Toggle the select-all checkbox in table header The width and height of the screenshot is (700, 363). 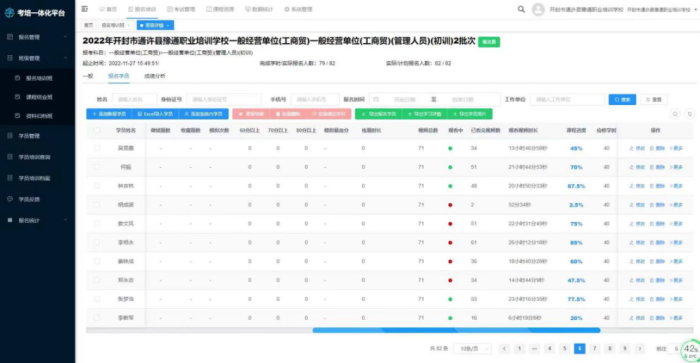click(x=97, y=130)
